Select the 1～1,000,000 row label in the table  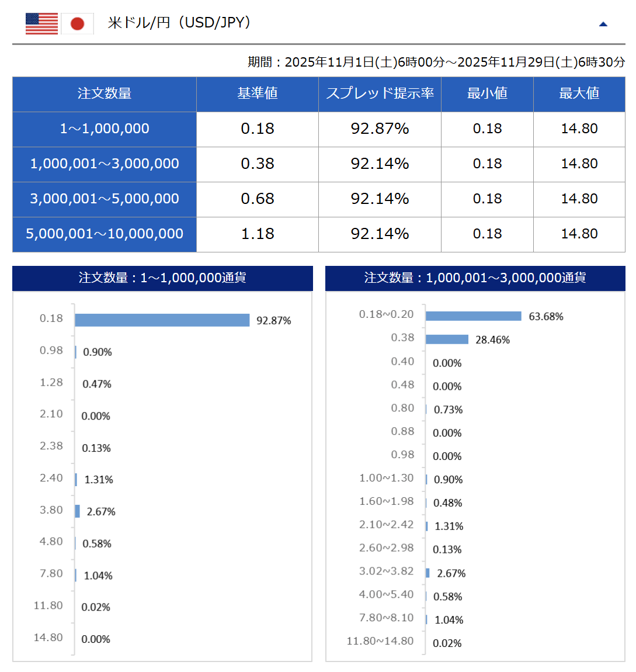pos(105,129)
